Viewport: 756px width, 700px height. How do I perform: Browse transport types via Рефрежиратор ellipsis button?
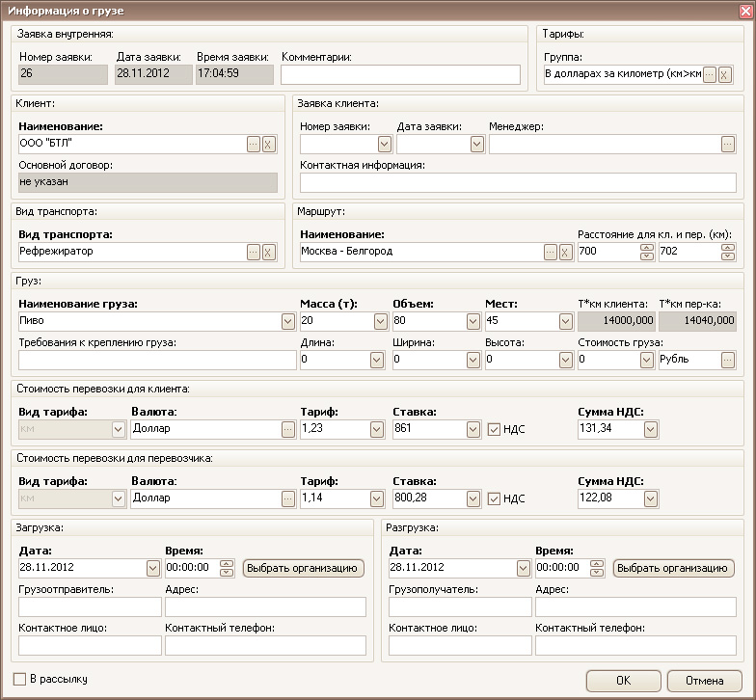coord(254,252)
